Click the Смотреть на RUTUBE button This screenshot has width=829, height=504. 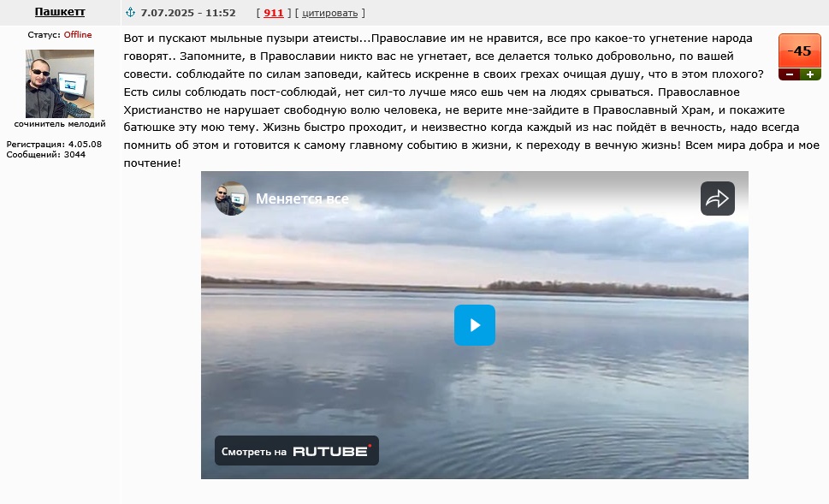(297, 451)
